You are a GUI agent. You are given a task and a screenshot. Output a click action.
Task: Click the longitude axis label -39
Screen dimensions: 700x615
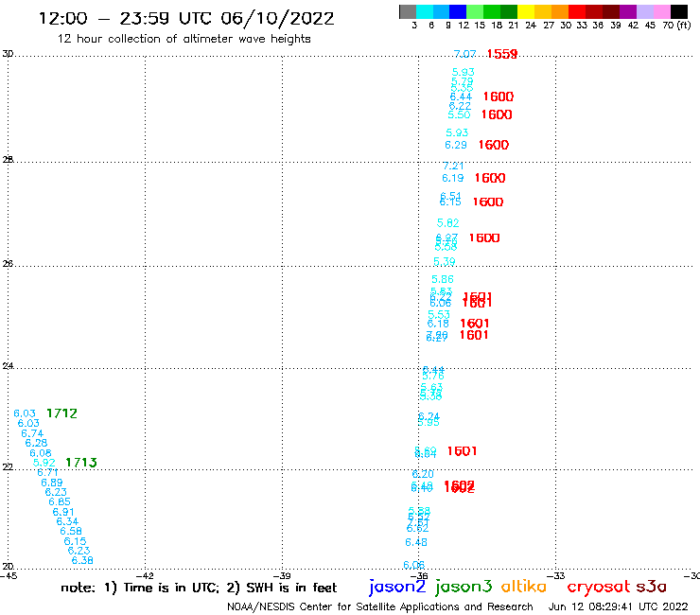pyautogui.click(x=282, y=576)
